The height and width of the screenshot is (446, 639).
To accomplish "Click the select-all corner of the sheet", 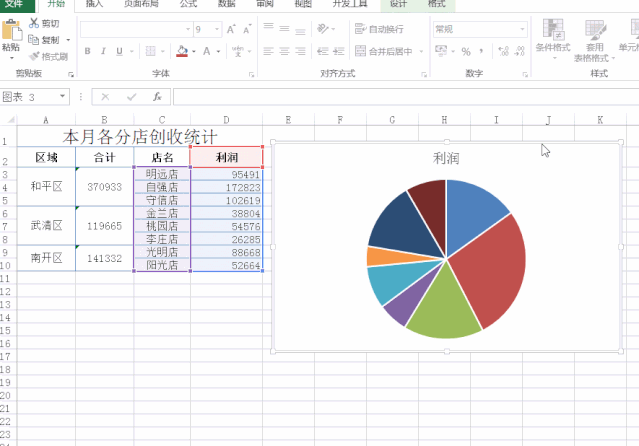I will (10, 120).
